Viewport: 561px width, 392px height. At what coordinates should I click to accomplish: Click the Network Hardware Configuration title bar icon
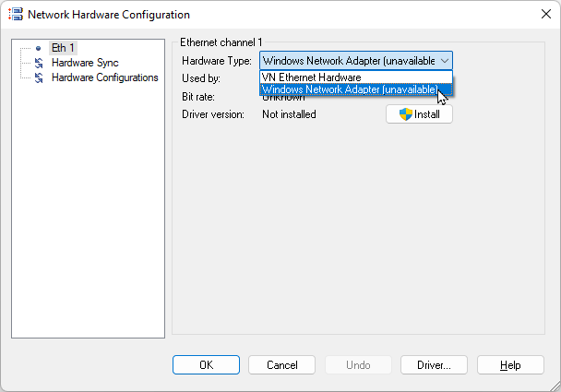[15, 15]
